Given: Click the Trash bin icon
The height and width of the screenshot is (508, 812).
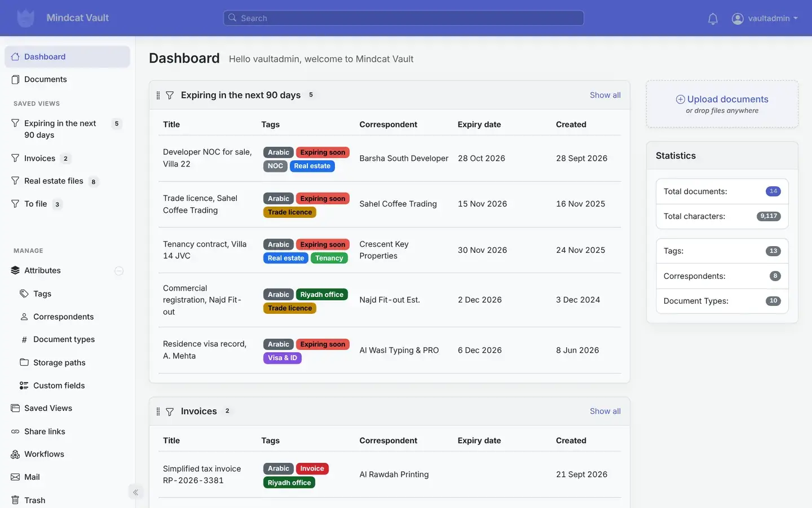Looking at the screenshot, I should point(15,500).
